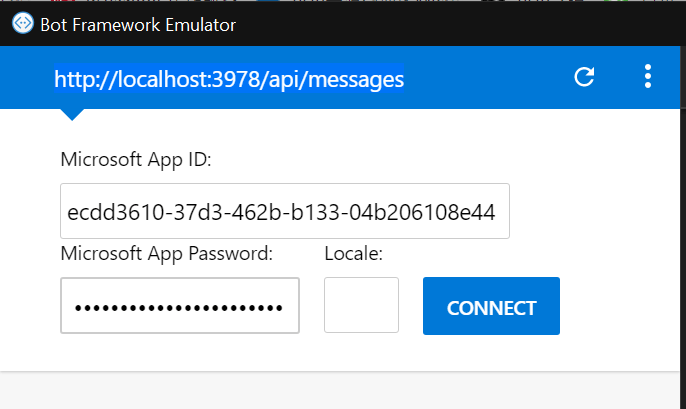Select the localhost endpoint URL address bar

[x=229, y=79]
